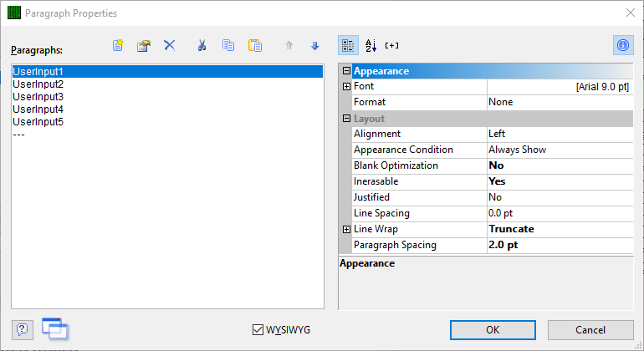Switch to the categorized property view icon
The height and width of the screenshot is (351, 644).
(x=348, y=46)
